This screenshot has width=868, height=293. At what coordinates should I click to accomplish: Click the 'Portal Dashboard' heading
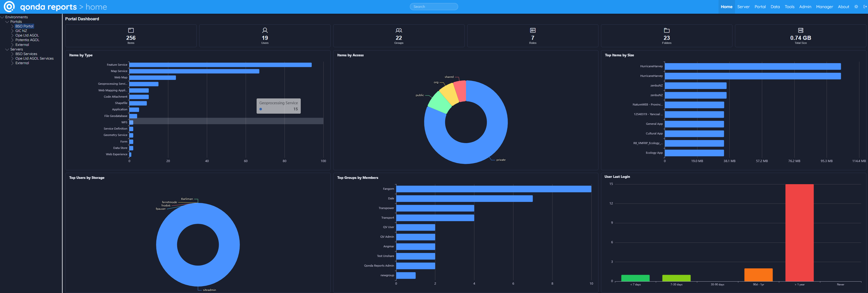(x=82, y=19)
